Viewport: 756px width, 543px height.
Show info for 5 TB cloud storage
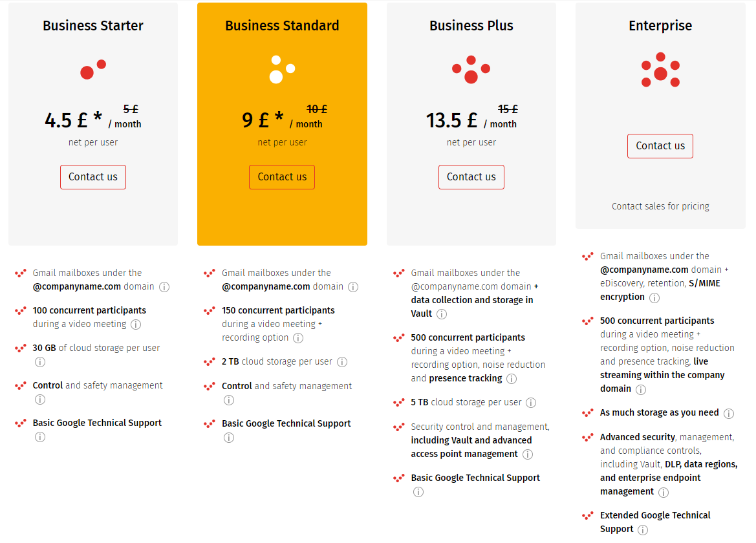coord(531,403)
